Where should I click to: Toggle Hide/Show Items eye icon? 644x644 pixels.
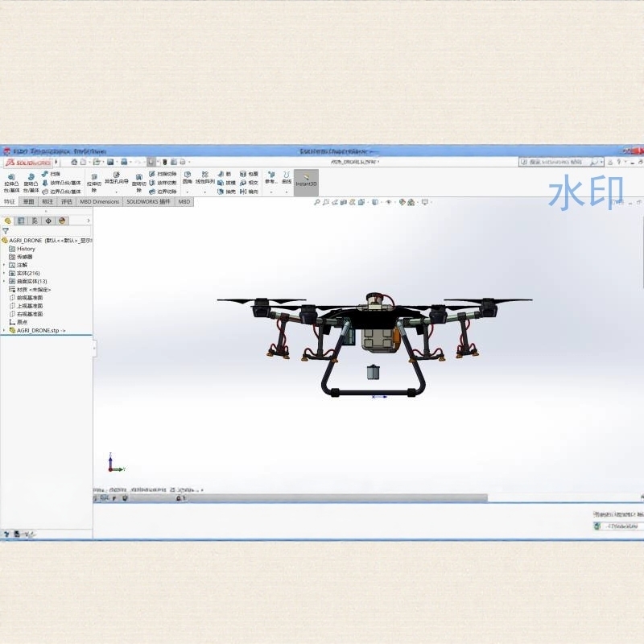pyautogui.click(x=389, y=202)
